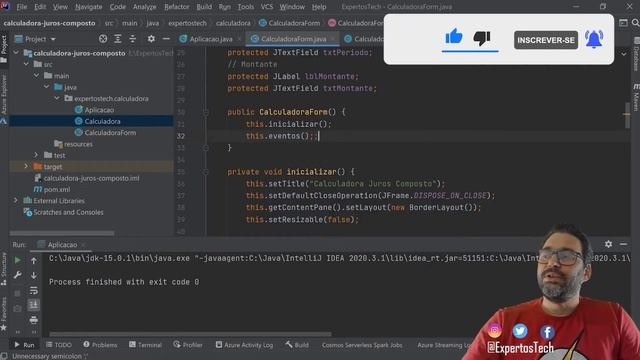Click the INSCREVER-SE button
This screenshot has height=360, width=640.
pos(546,40)
